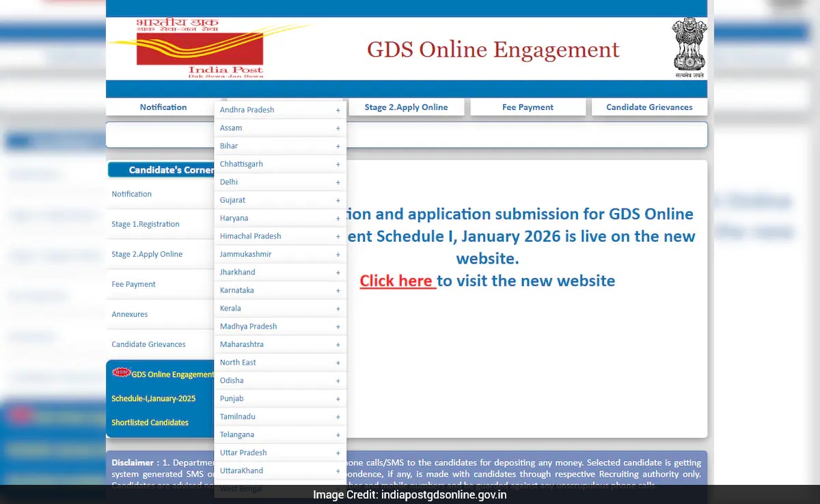Select Annexures from the sidebar menu
Image resolution: width=820 pixels, height=504 pixels.
coord(129,314)
